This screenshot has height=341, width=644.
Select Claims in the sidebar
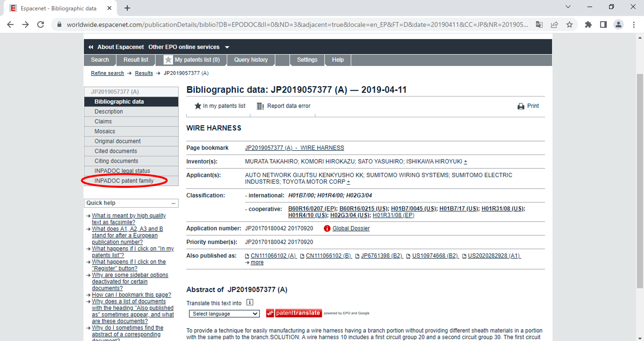(x=131, y=122)
